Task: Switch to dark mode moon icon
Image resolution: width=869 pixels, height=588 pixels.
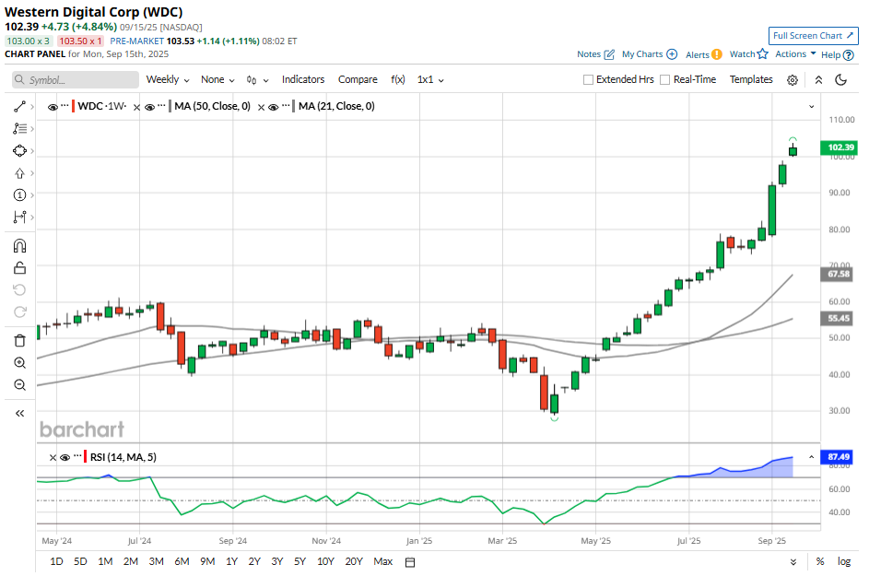Action: 840,80
